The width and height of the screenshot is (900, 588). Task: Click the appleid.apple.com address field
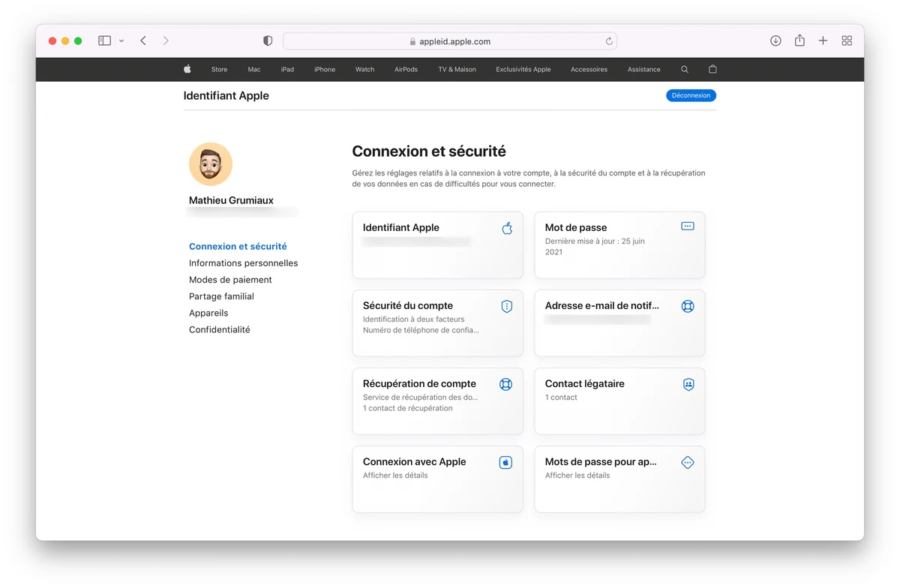(450, 41)
